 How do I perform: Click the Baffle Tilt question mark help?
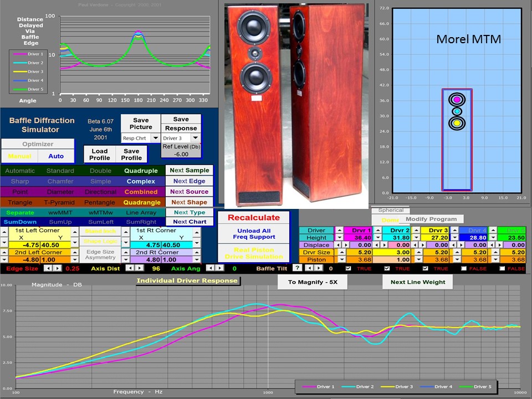[297, 268]
